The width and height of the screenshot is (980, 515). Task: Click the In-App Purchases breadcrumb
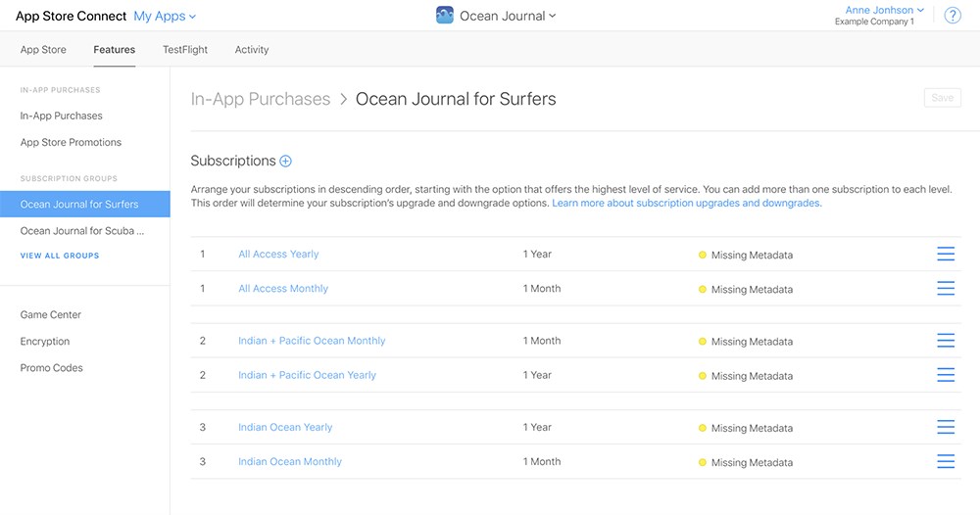[261, 99]
